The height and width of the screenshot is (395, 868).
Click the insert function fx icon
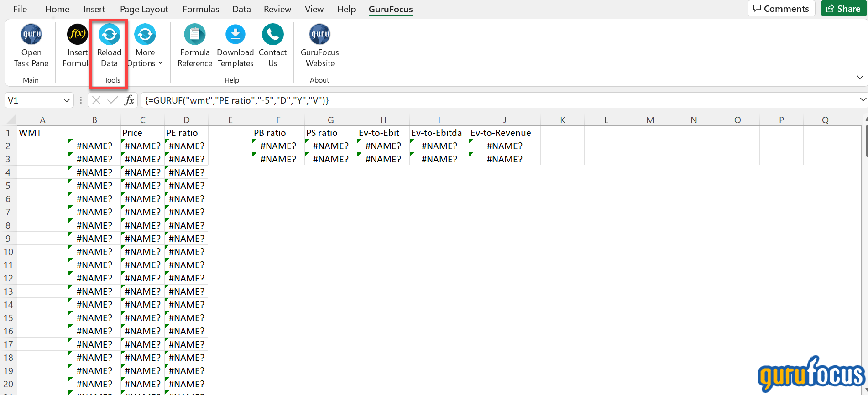[x=130, y=100]
